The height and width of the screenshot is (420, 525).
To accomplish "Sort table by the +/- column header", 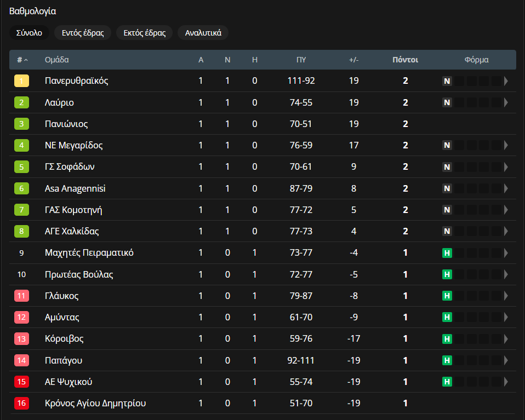I will [353, 60].
